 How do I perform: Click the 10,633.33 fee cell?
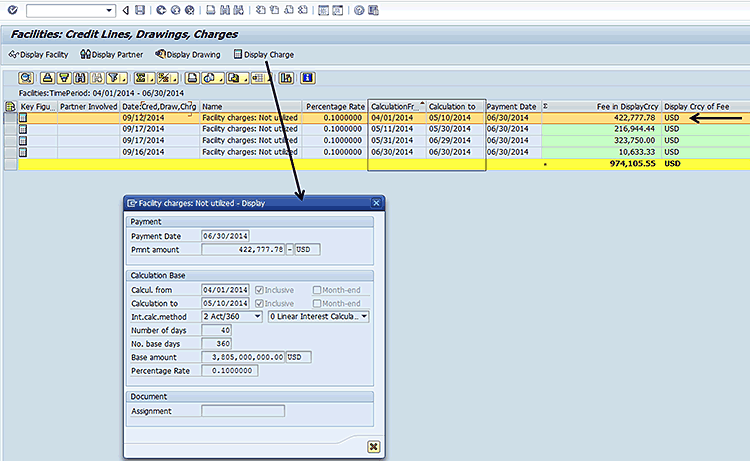point(602,152)
